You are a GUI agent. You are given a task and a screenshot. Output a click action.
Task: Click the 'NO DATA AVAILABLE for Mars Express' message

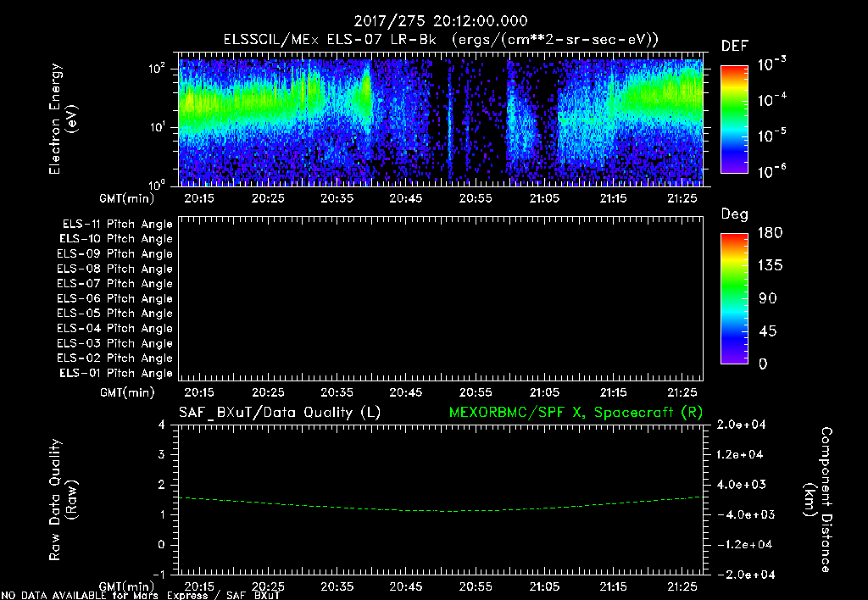108,595
